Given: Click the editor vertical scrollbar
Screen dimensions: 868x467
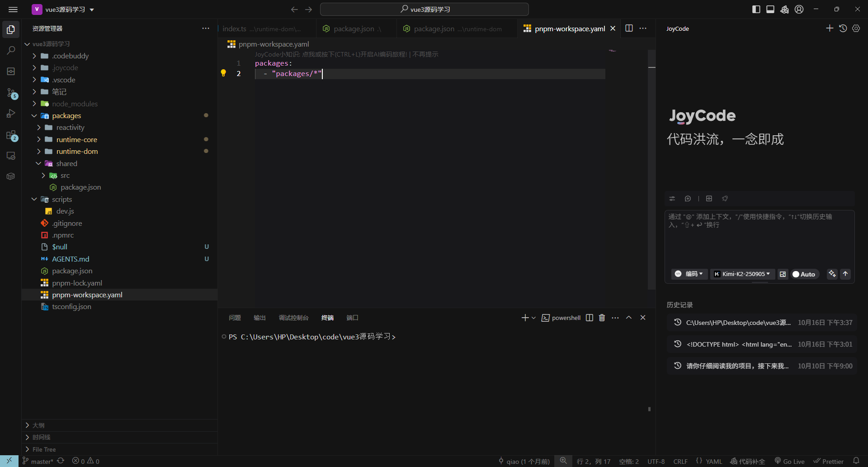Looking at the screenshot, I should [651, 170].
